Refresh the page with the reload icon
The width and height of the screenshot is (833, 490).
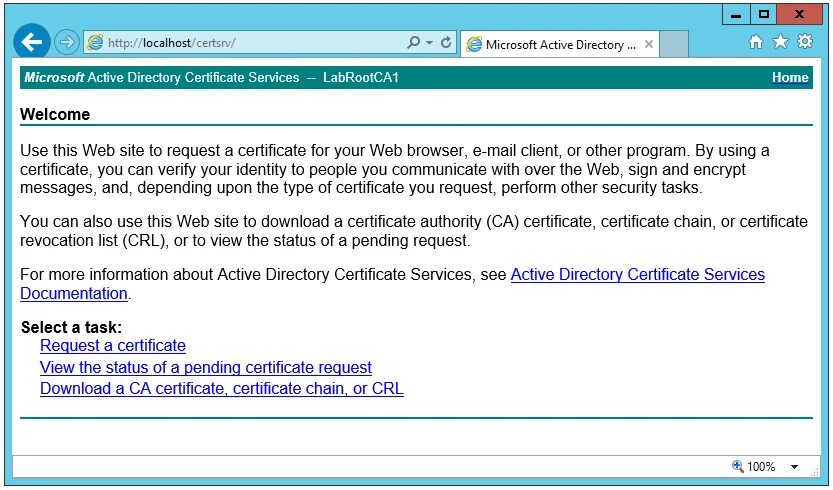point(446,43)
